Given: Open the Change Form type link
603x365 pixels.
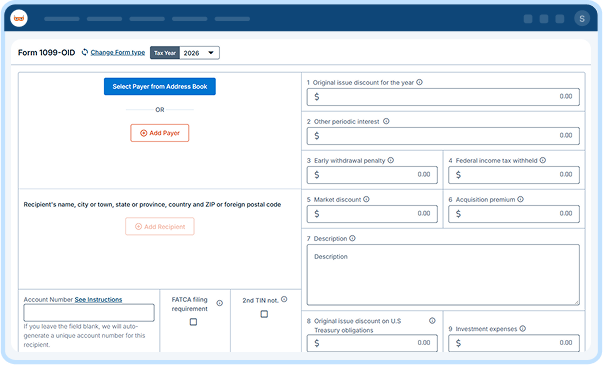Looking at the screenshot, I should pos(118,52).
